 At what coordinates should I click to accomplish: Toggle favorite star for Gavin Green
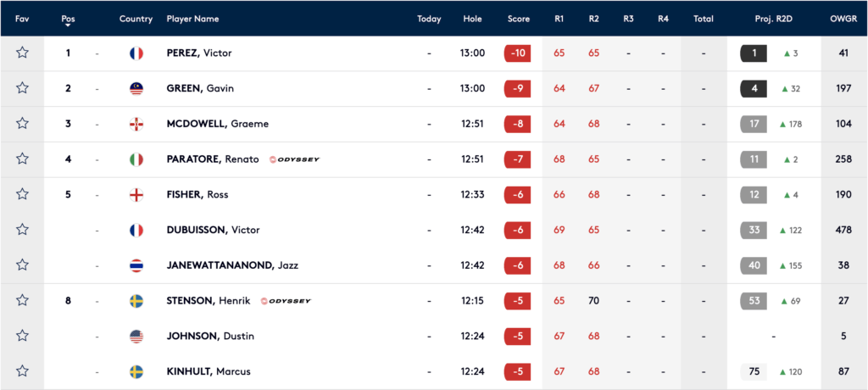22,88
